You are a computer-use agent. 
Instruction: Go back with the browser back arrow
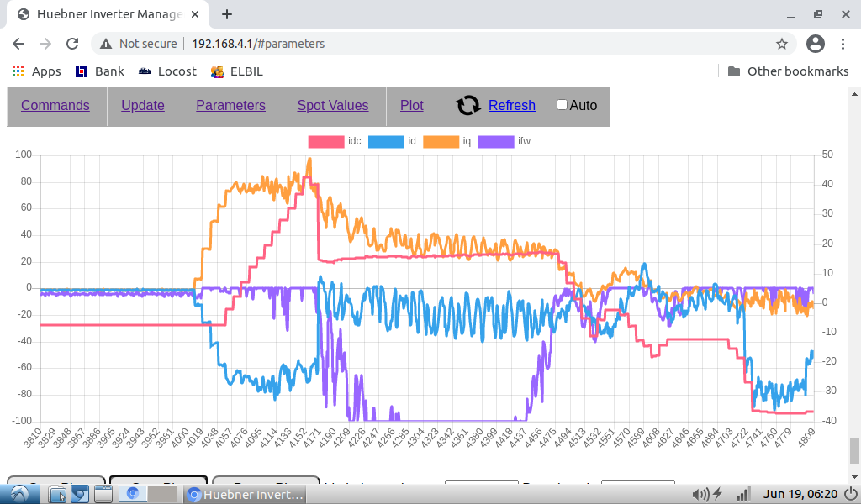18,44
